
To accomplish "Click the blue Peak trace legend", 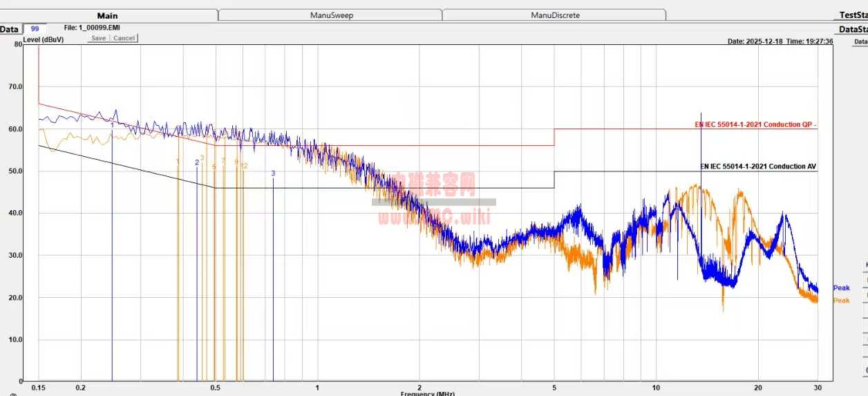I will pos(841,288).
